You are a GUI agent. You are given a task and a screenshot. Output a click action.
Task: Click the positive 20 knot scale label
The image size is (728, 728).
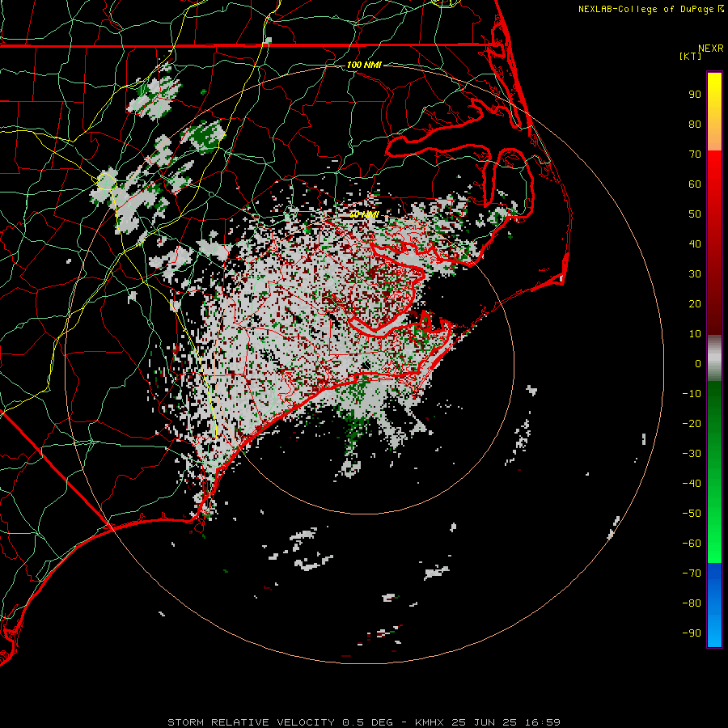pyautogui.click(x=695, y=303)
